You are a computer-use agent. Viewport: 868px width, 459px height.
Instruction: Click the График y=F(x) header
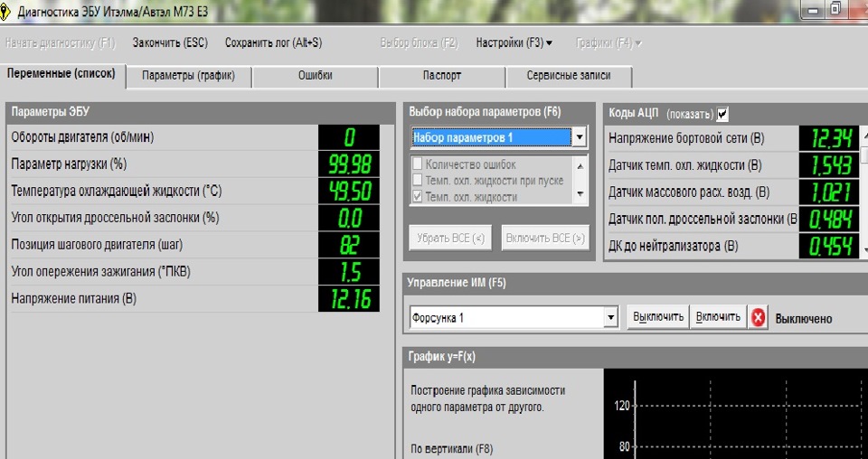click(442, 357)
